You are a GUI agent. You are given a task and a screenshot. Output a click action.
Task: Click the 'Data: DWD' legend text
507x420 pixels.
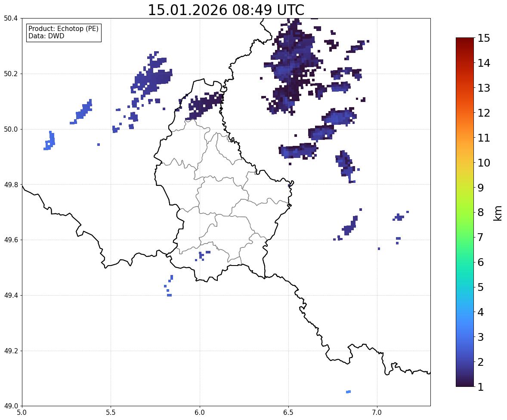click(46, 36)
